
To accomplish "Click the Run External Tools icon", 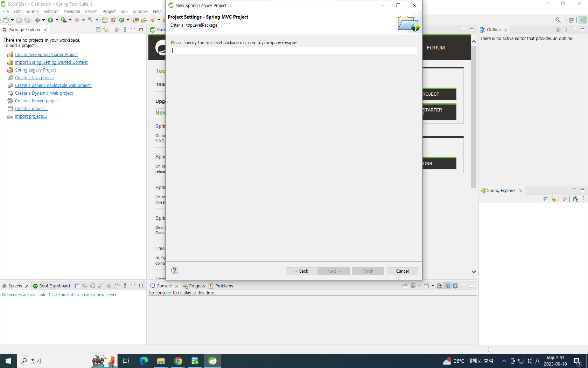I will point(64,20).
